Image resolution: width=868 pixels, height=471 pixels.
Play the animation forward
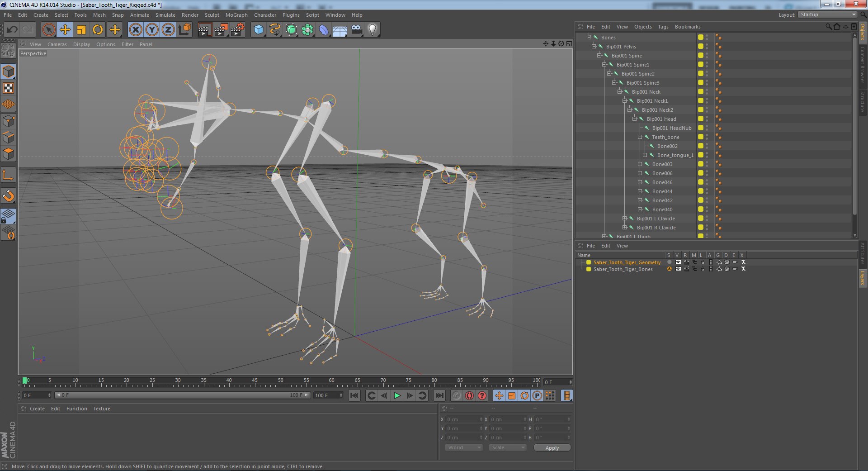tap(397, 396)
